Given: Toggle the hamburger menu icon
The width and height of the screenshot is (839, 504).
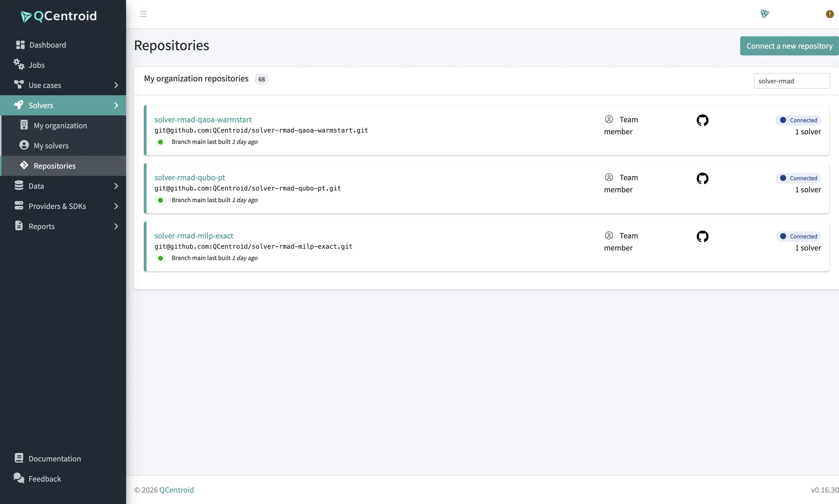Looking at the screenshot, I should (143, 14).
